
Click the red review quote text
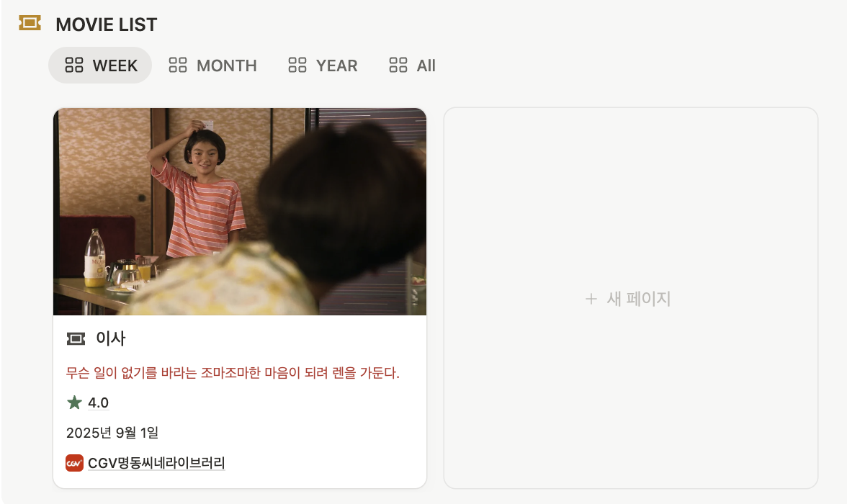pyautogui.click(x=233, y=373)
